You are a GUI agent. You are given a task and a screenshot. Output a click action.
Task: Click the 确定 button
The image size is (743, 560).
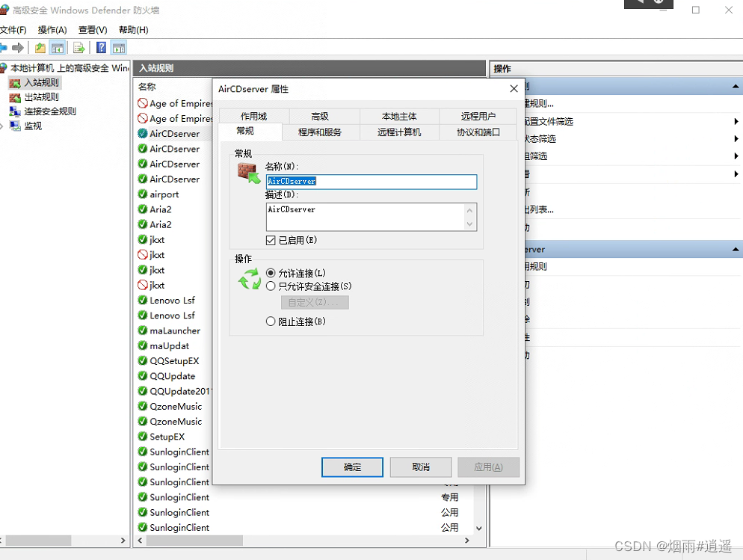[x=352, y=467]
